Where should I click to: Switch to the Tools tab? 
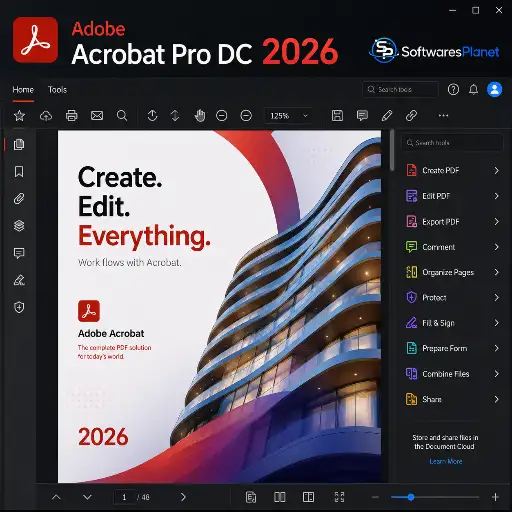pyautogui.click(x=57, y=90)
